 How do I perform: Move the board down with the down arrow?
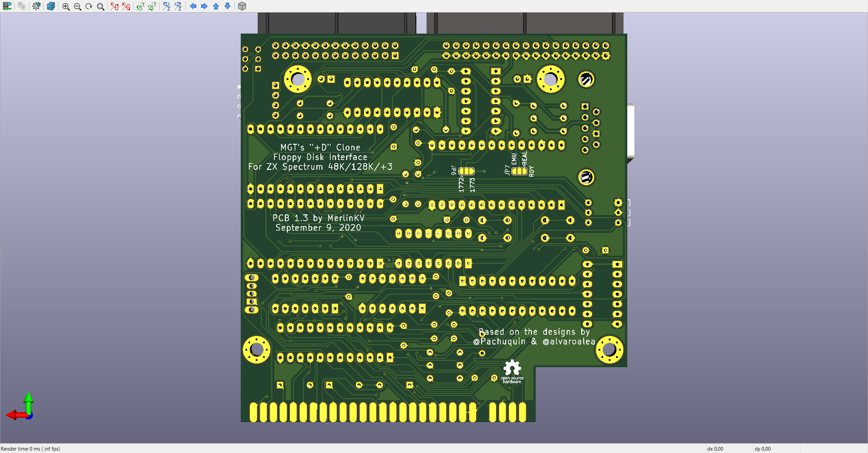click(228, 6)
